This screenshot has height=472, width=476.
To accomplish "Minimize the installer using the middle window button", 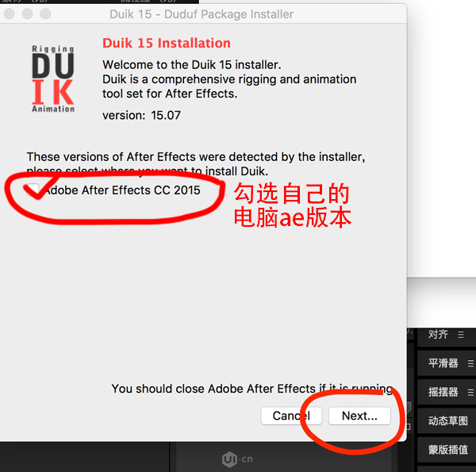I will pos(27,13).
